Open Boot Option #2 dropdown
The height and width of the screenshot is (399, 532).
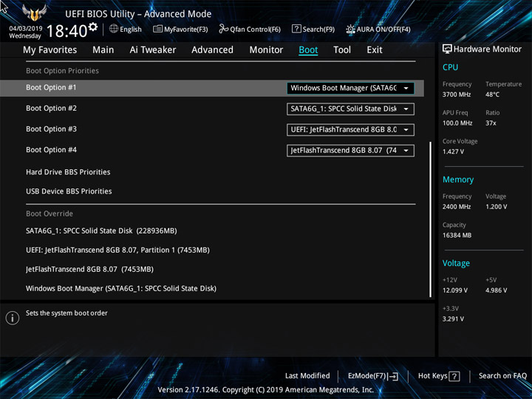350,109
